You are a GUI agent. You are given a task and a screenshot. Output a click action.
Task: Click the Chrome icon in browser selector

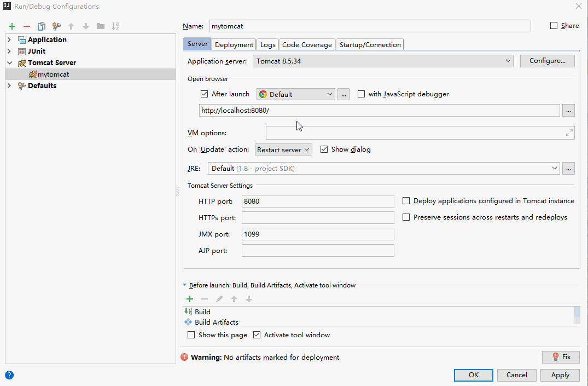pos(263,94)
